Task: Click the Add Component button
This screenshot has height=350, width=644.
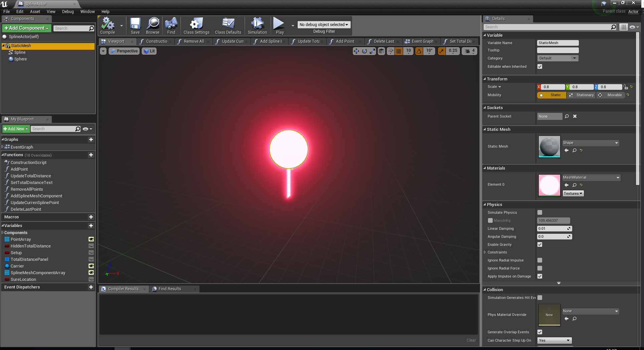Action: [26, 28]
